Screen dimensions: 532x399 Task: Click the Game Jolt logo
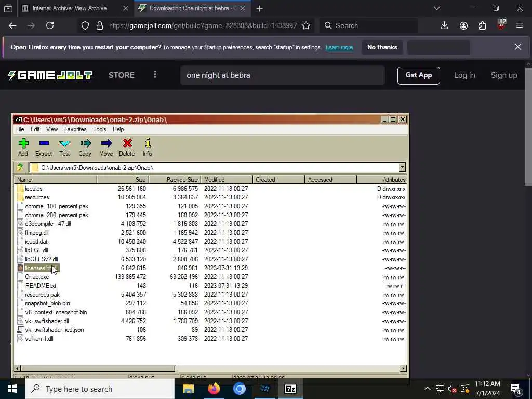pyautogui.click(x=50, y=75)
